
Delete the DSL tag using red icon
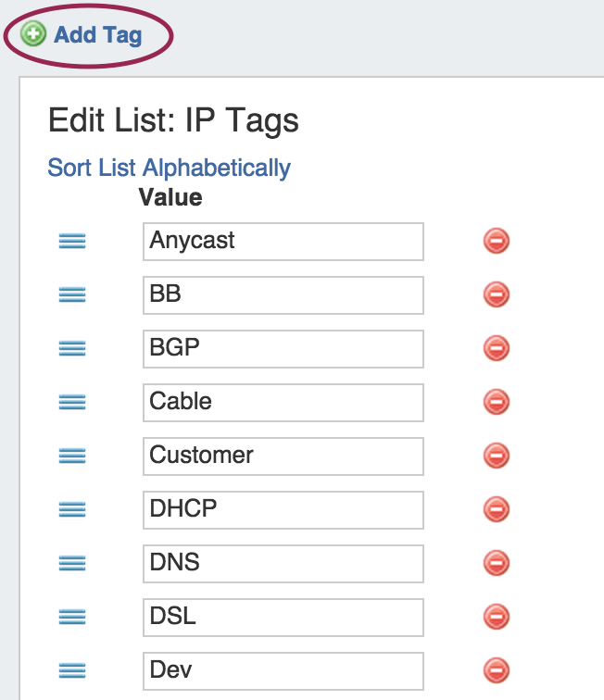tap(497, 618)
